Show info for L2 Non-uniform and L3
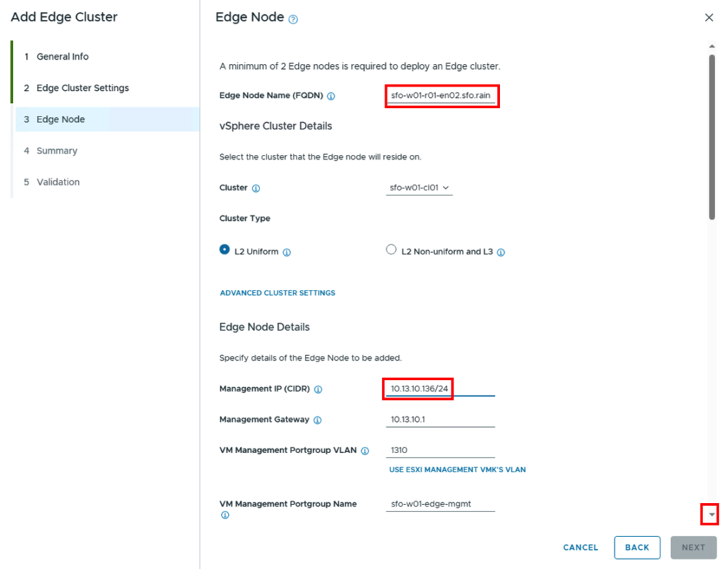728x569 pixels. (501, 252)
